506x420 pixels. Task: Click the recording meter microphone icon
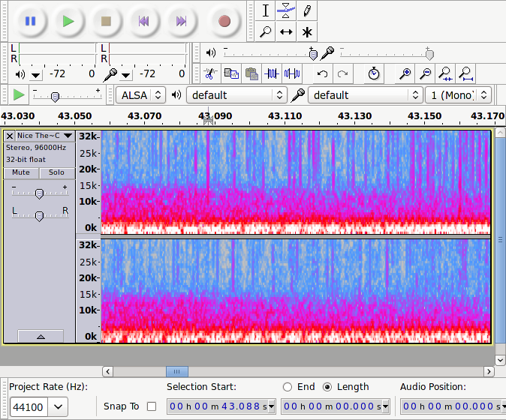[110, 75]
